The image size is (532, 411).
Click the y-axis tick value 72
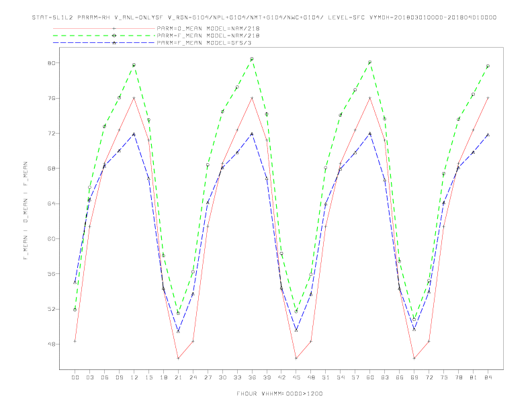[51, 133]
